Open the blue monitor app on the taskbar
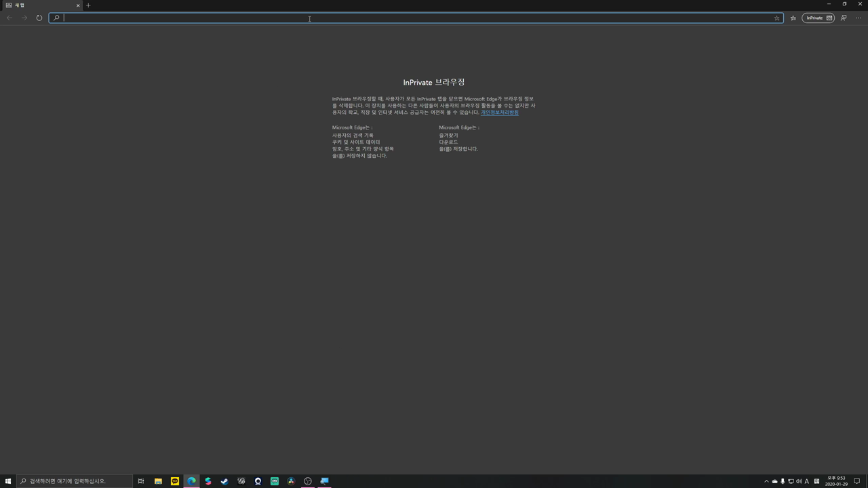 tap(324, 481)
